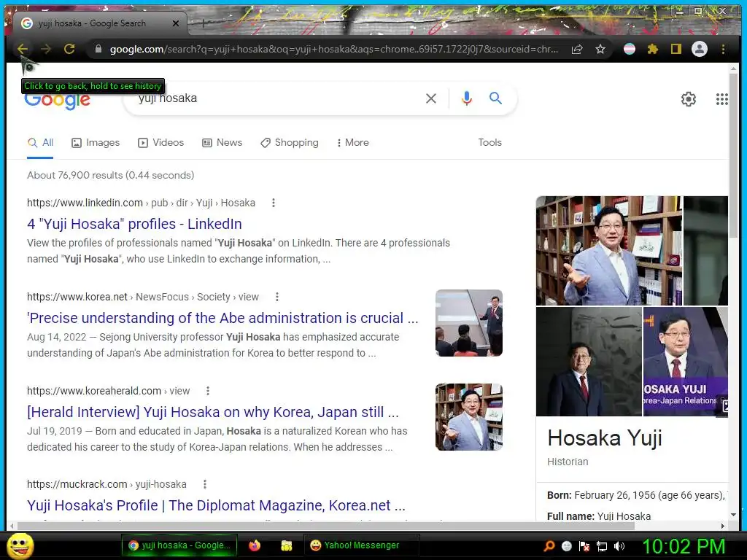Viewport: 747px width, 560px height.
Task: Click the scroll down arrow on the page
Action: click(733, 516)
